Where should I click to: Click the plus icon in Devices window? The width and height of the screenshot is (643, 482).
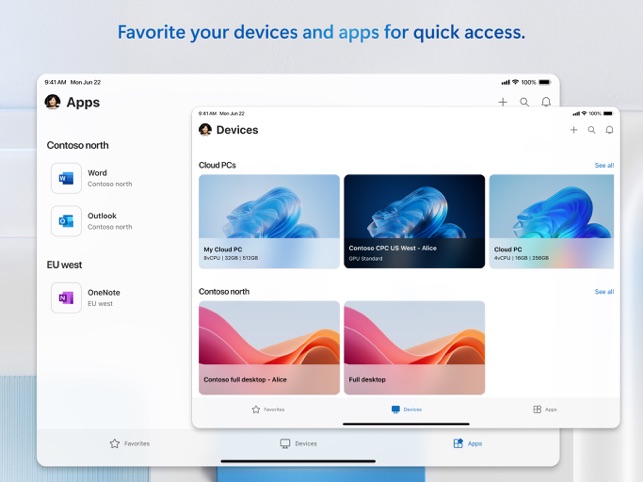point(574,130)
